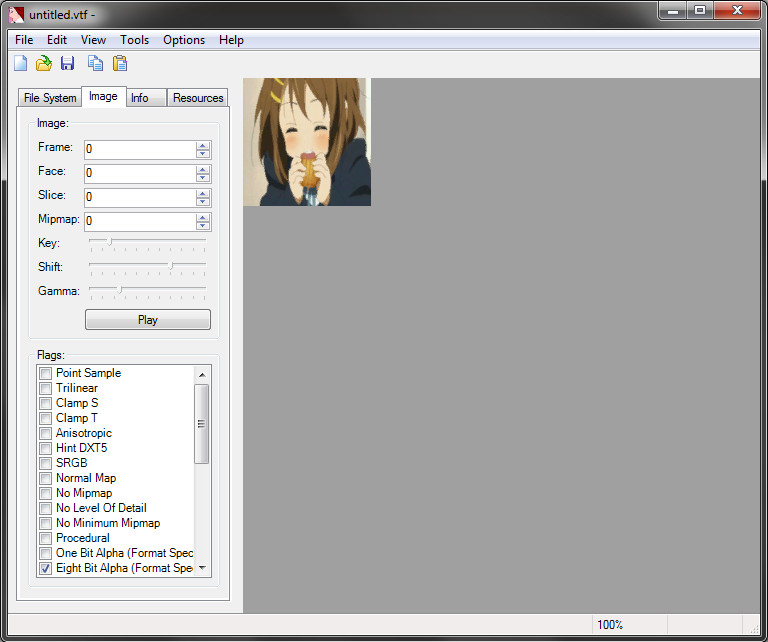
Task: Click the Face number input field
Action: tap(140, 173)
